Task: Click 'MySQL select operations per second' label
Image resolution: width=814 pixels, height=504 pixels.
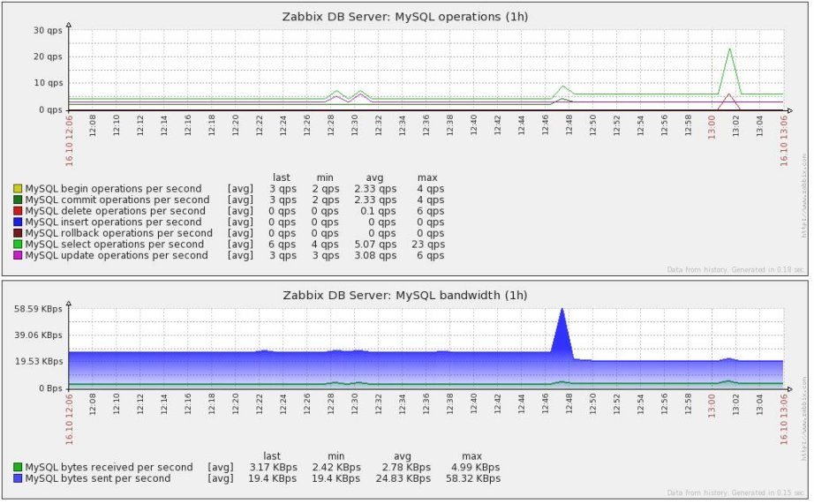Action: pos(114,244)
